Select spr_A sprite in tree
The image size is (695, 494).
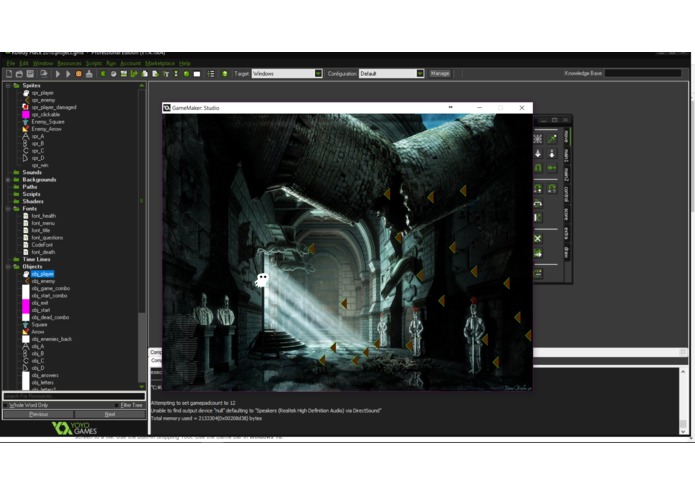pos(38,136)
